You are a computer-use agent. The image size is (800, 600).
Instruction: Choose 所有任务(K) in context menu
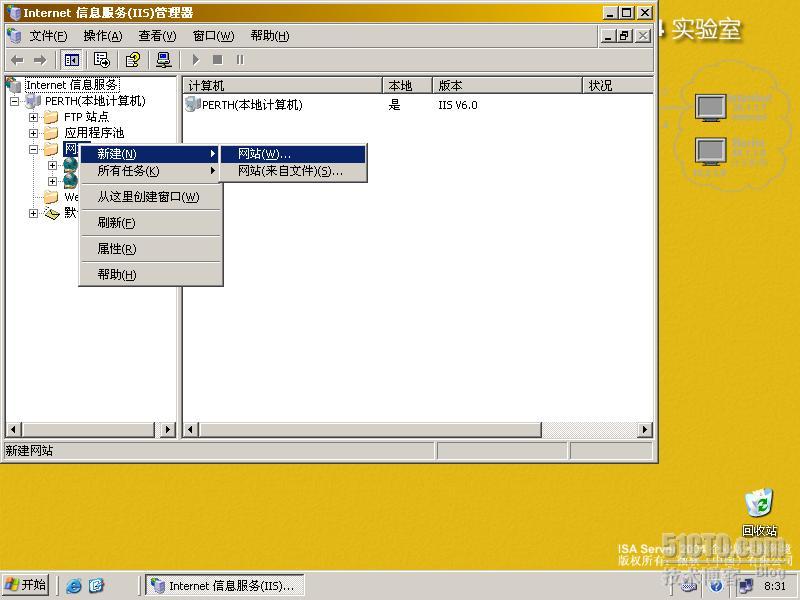151,170
